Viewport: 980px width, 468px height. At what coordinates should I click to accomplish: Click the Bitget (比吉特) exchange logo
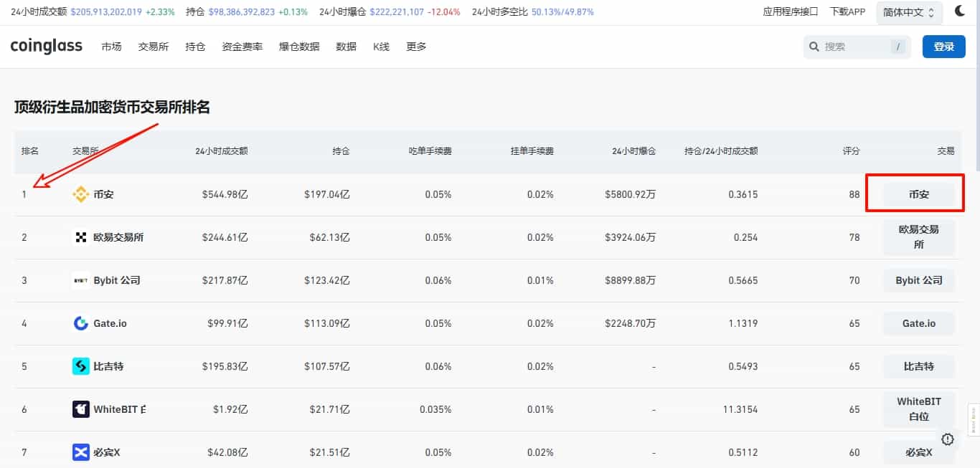pyautogui.click(x=80, y=366)
